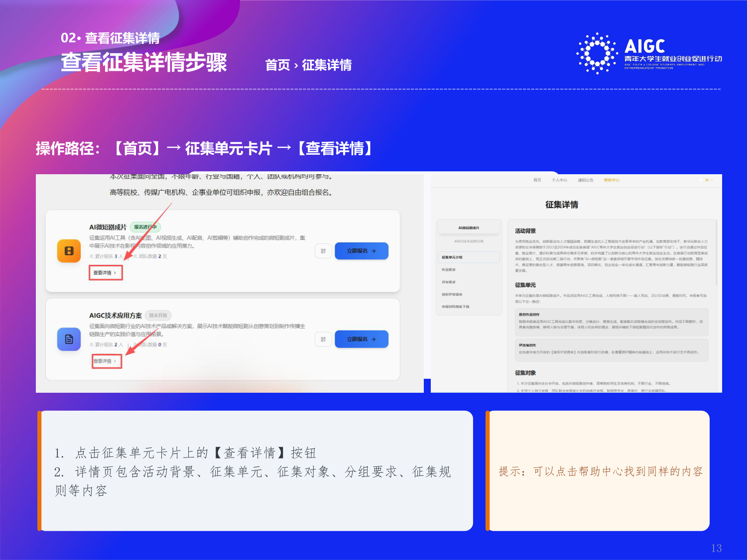Click the 征集对象 heading
Viewport: 747px width, 560px height.
525,373
